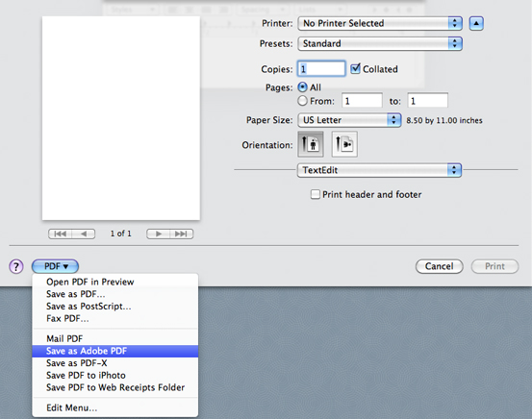Click the Copies input field
This screenshot has height=419, width=532.
pos(321,69)
